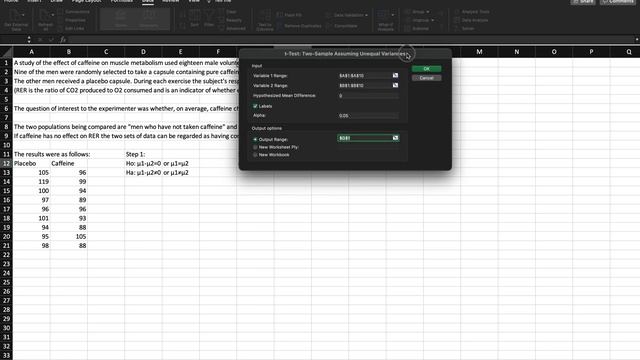Click Subtotal in the ribbon
Screen dimensions: 640x360
pyautogui.click(x=416, y=29)
